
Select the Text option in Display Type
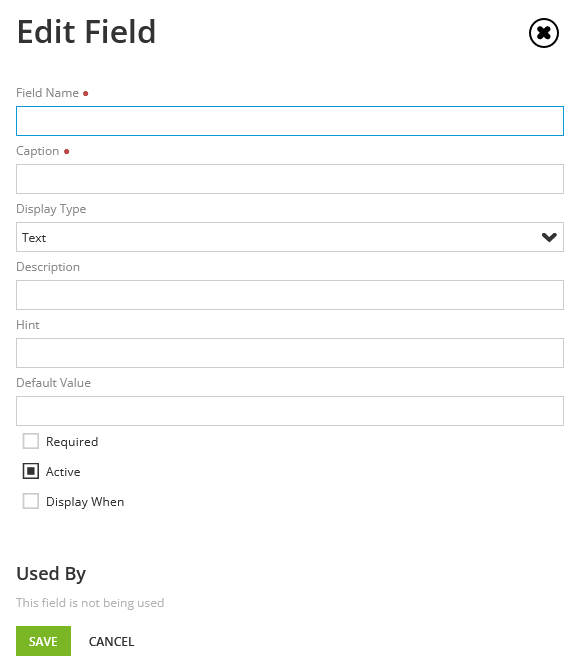34,238
